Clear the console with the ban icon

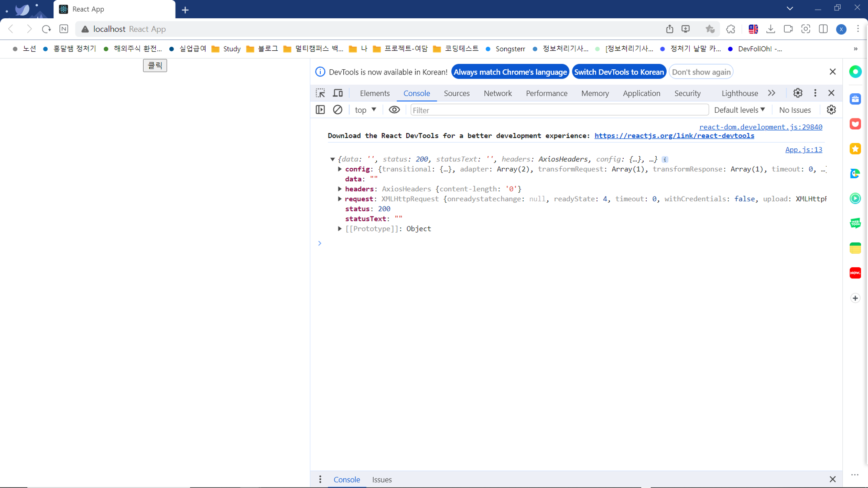[x=338, y=110]
